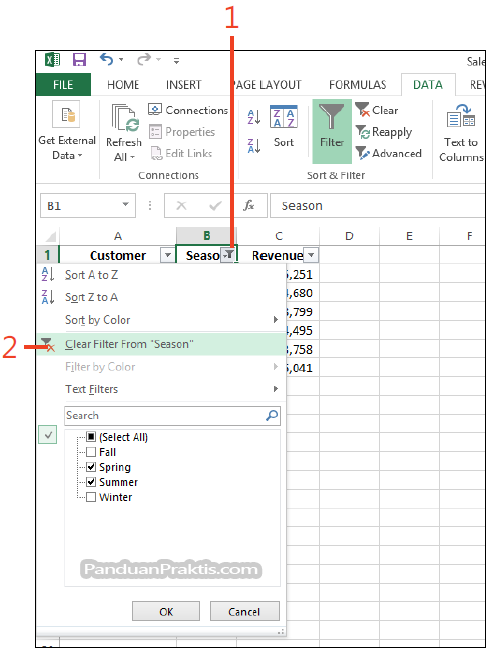The height and width of the screenshot is (653, 489).
Task: Switch to the HOME tab
Action: (x=123, y=85)
